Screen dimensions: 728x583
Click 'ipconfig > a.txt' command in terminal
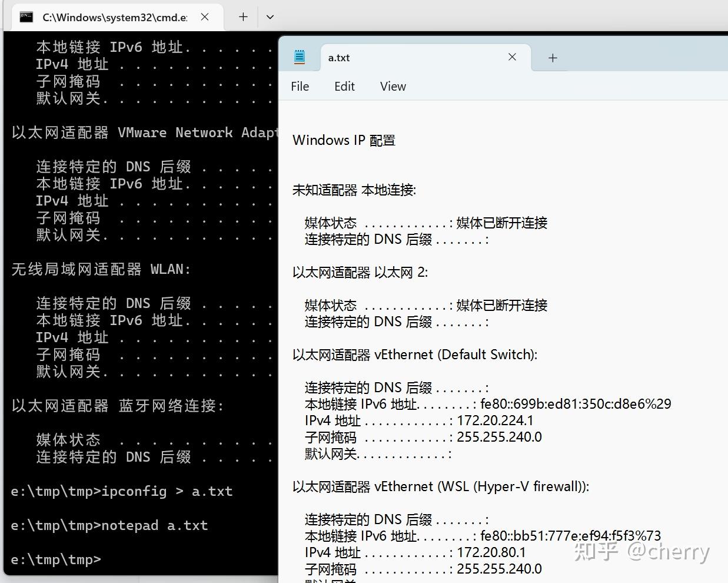point(167,491)
